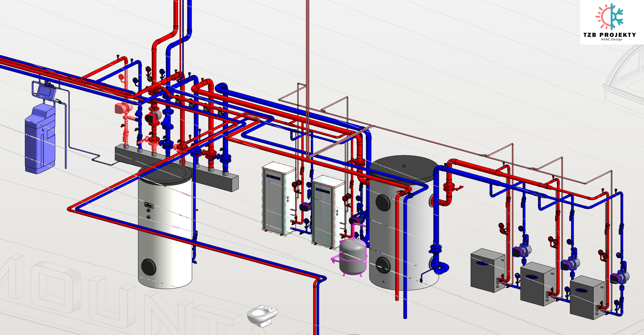Select the pink highlighted pump above the manifold

[x=124, y=109]
